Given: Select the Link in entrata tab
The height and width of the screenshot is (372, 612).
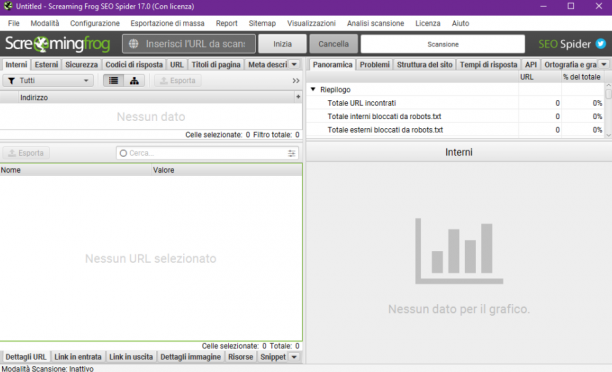Looking at the screenshot, I should [x=78, y=357].
